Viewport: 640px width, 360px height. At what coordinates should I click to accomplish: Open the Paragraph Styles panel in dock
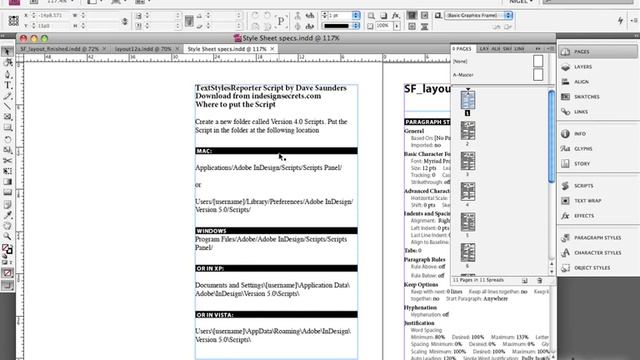[598, 238]
